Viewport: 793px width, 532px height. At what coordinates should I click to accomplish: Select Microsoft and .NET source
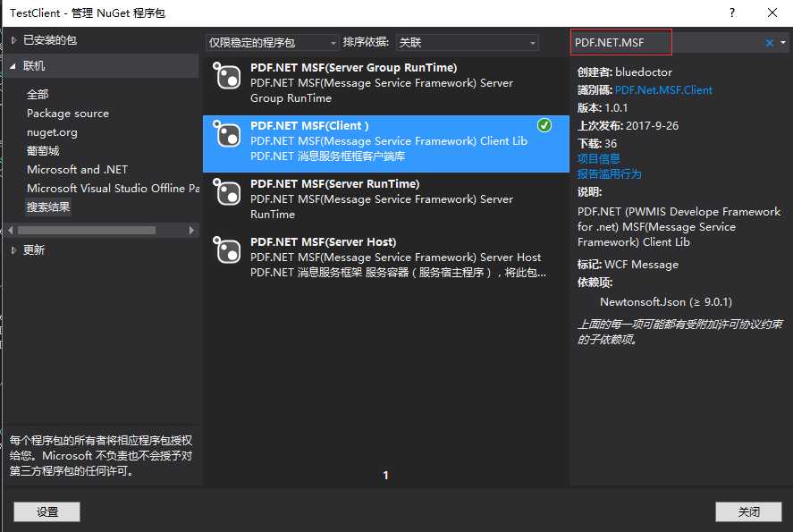[78, 169]
